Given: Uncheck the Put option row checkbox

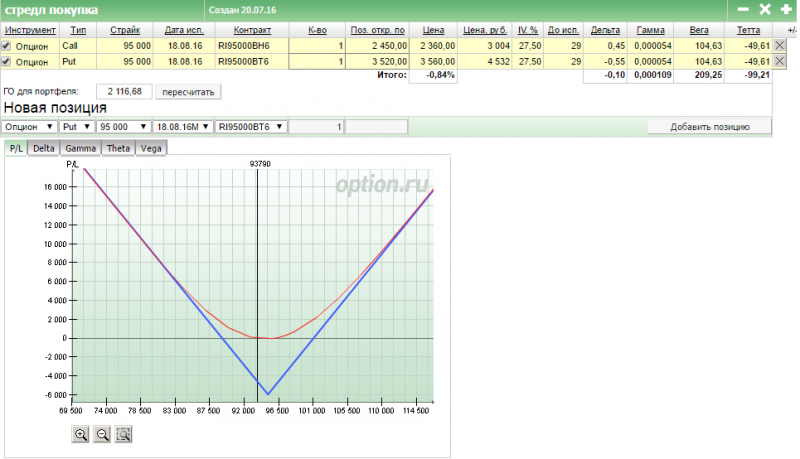Looking at the screenshot, I should [x=7, y=62].
